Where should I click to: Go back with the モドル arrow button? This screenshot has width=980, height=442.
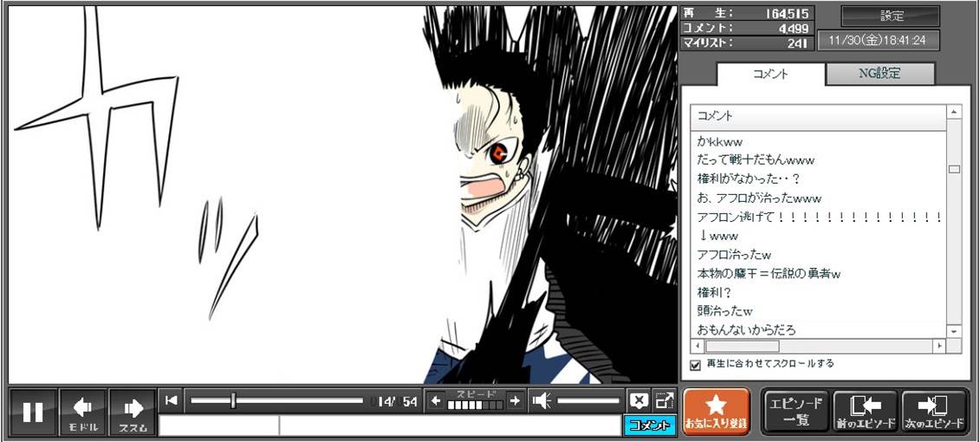click(x=83, y=413)
